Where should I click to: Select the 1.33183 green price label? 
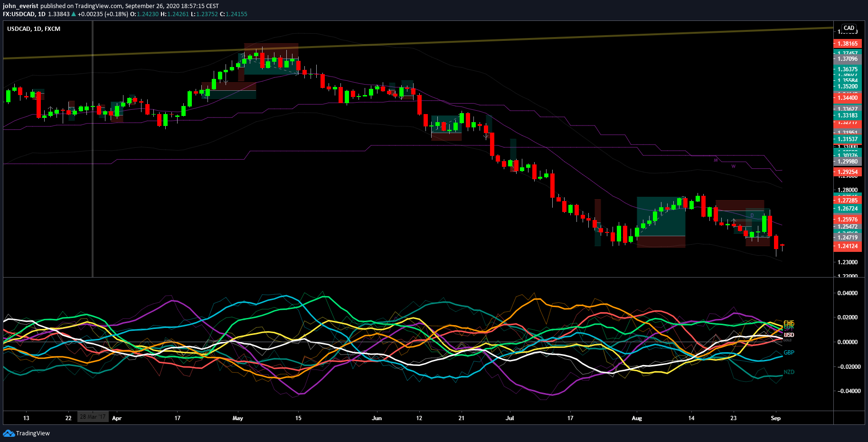point(848,115)
